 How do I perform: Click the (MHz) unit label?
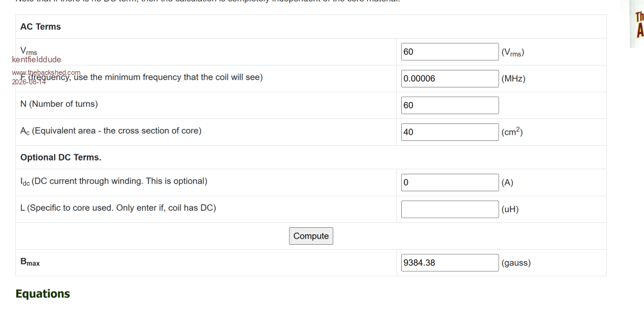tap(513, 79)
